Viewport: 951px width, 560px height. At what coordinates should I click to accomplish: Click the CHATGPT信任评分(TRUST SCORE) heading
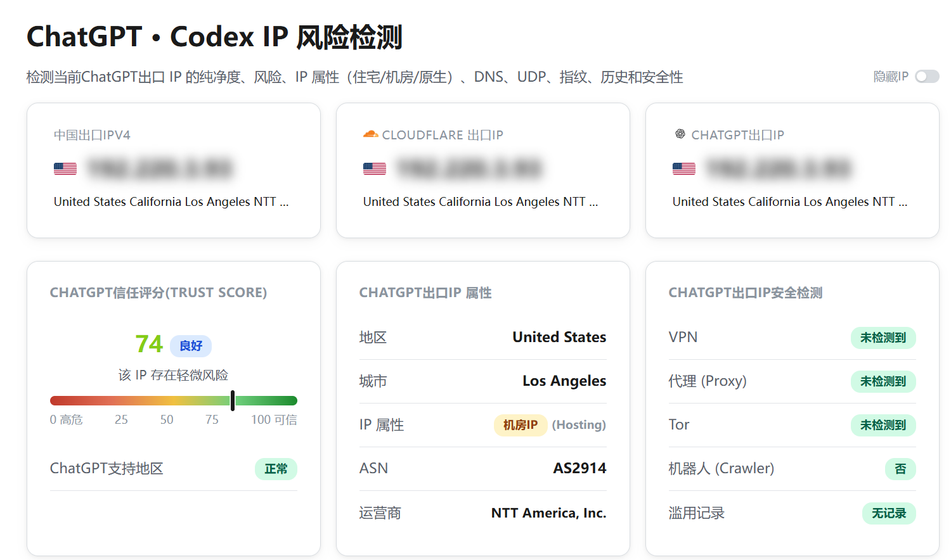point(158,293)
